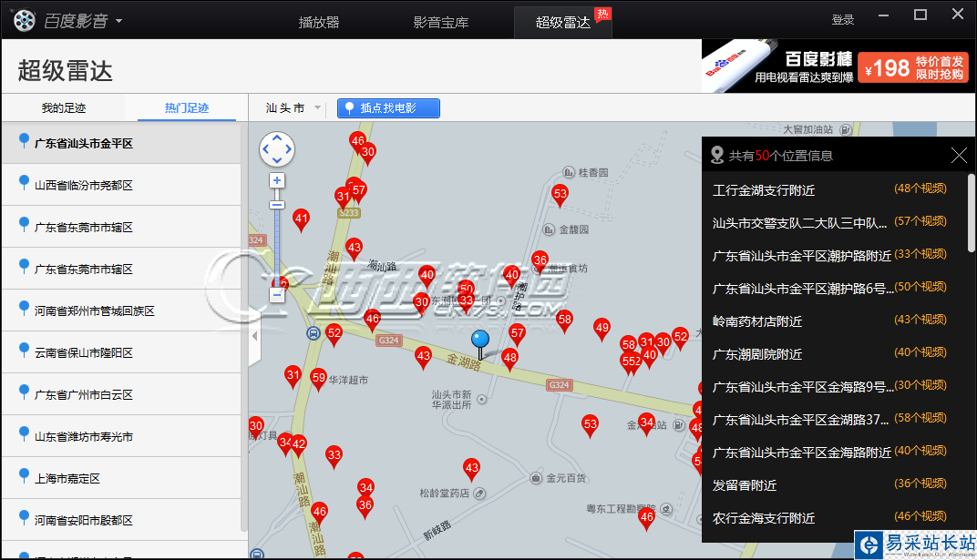Select the 超级雷达 tab
977x560 pixels.
562,23
